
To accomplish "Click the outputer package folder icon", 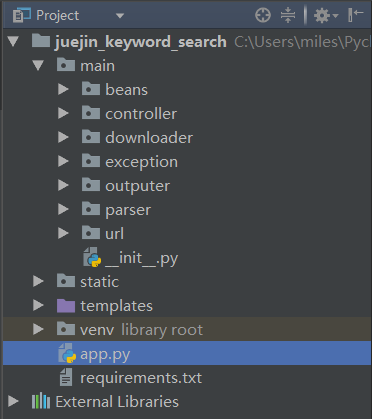I will point(91,185).
